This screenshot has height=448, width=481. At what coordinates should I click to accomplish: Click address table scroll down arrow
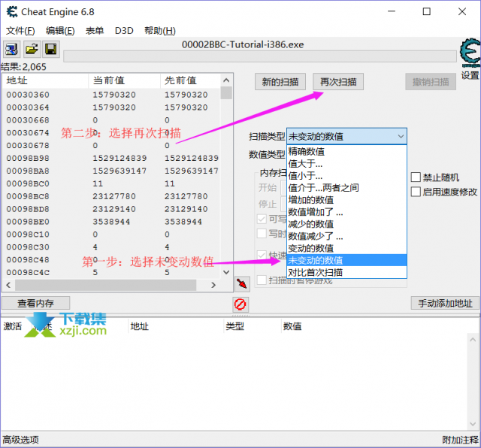click(473, 424)
